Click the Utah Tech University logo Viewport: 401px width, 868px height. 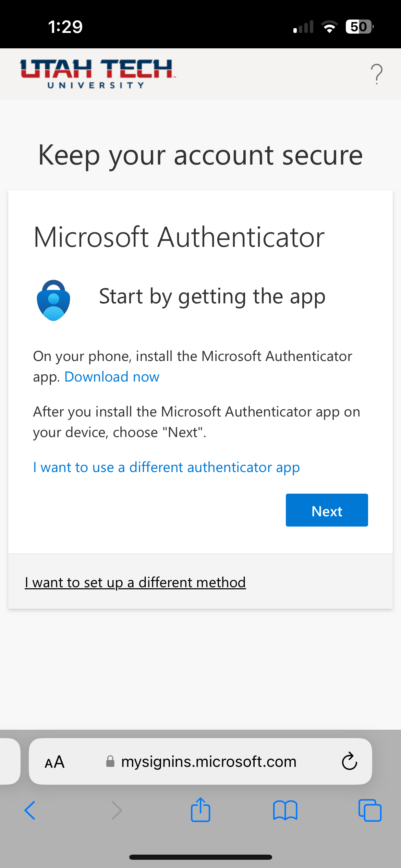[x=97, y=73]
